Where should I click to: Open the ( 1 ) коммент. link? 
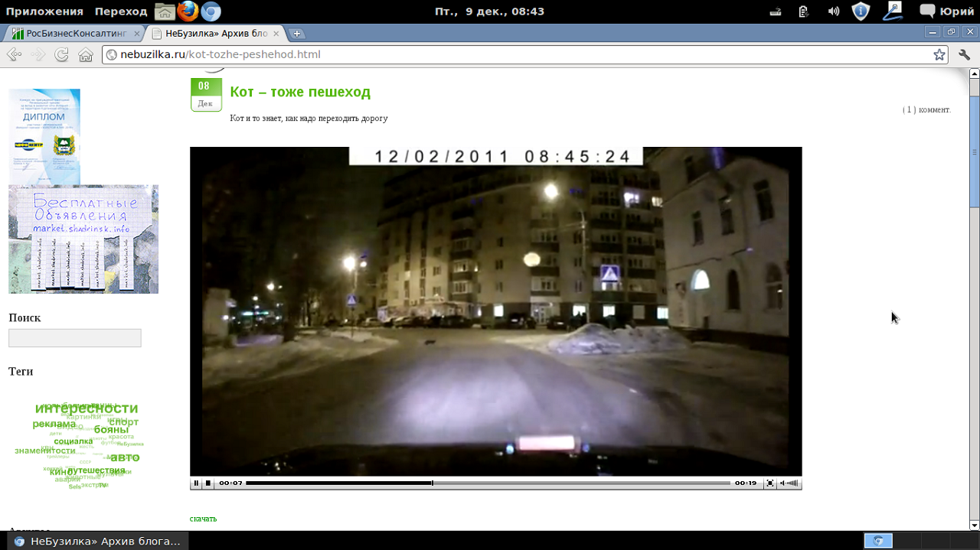[x=926, y=110]
